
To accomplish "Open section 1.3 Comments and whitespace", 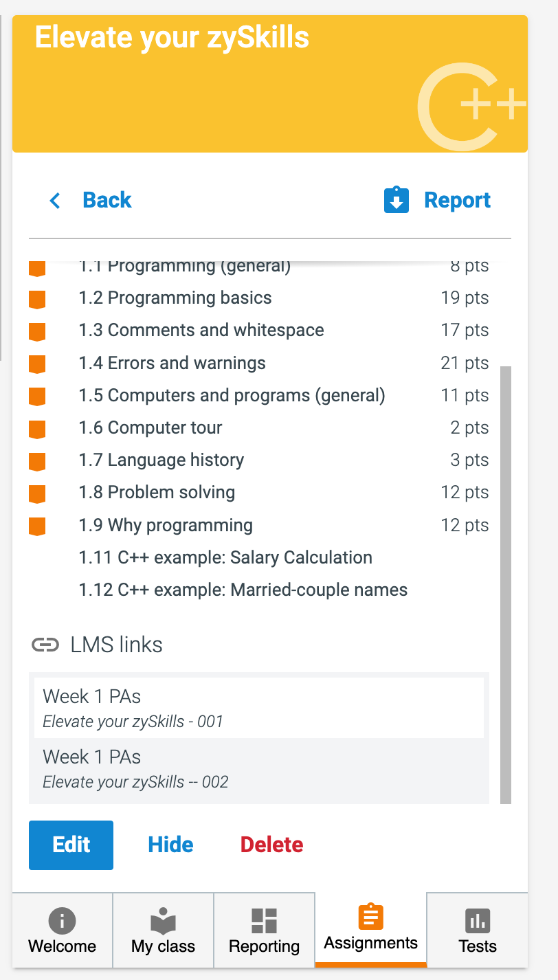I will point(201,331).
